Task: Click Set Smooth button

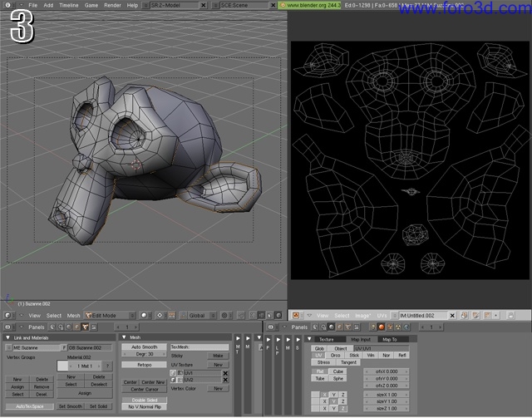Action: pos(71,406)
